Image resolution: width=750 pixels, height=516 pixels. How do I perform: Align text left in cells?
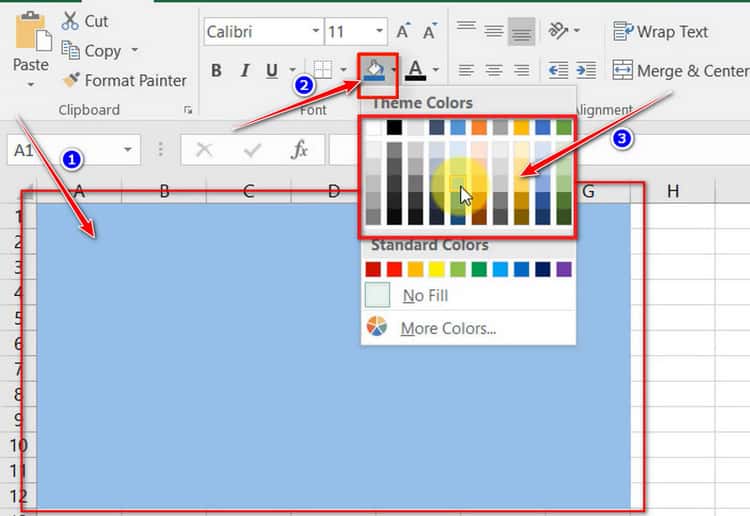click(x=466, y=70)
